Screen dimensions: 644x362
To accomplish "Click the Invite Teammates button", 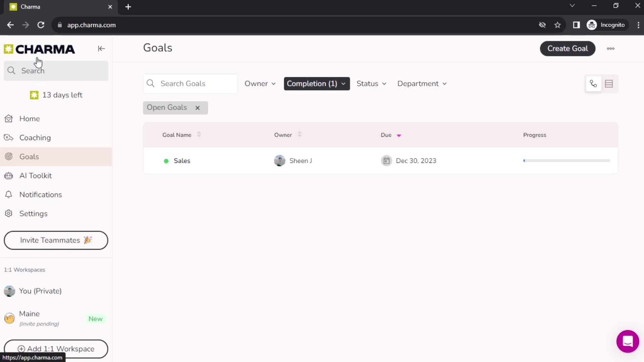I will (x=56, y=240).
